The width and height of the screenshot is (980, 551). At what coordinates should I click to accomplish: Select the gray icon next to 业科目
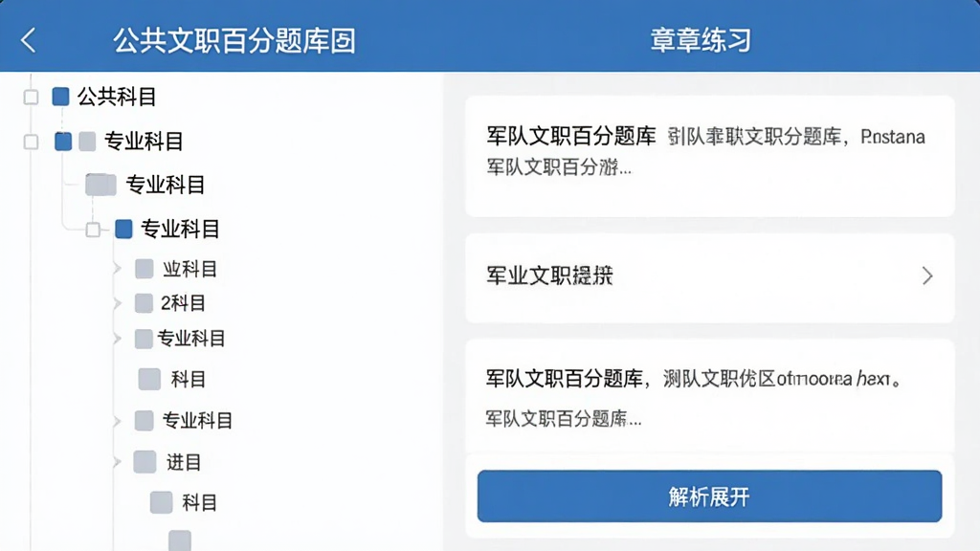click(x=145, y=269)
